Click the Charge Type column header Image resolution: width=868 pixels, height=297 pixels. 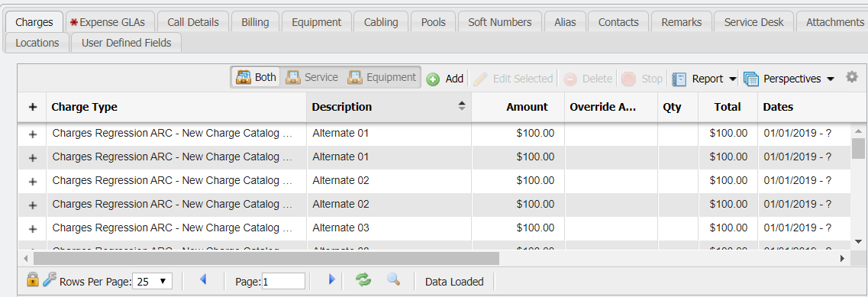(176, 107)
